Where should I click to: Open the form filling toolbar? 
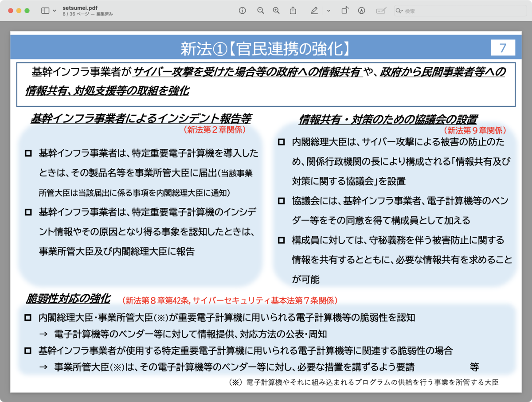tap(381, 11)
